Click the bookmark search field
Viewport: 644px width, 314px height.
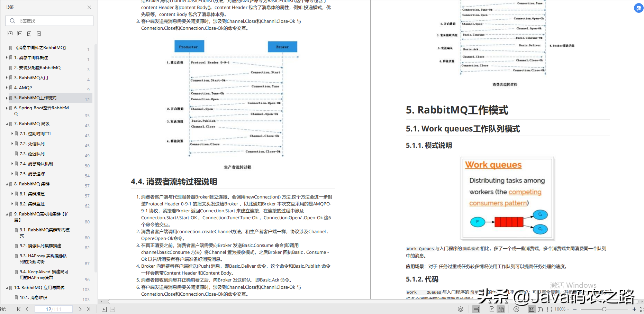point(49,21)
